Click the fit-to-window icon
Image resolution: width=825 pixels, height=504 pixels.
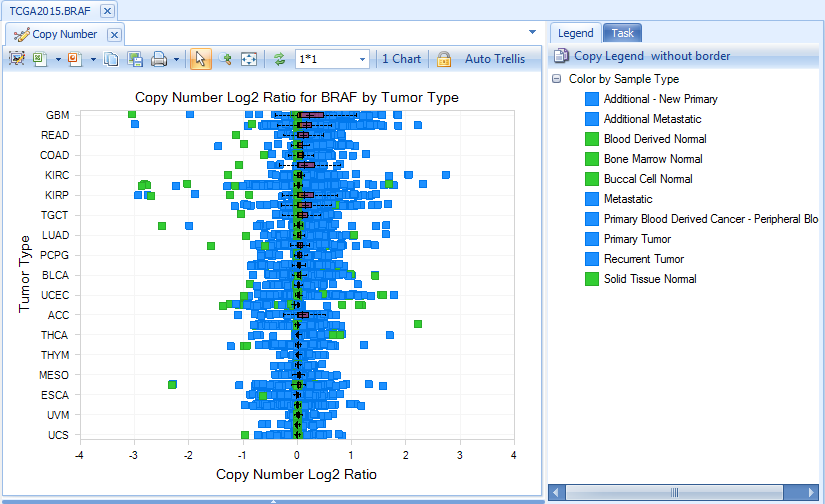249,59
